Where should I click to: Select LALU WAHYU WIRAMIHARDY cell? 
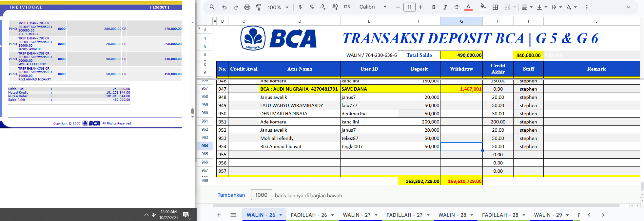(x=300, y=105)
